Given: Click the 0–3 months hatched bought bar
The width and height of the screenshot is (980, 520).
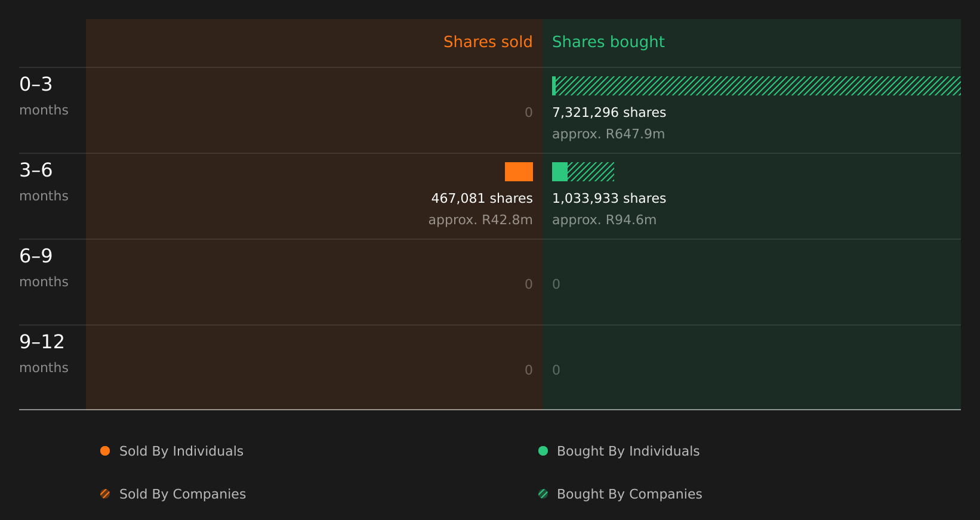Looking at the screenshot, I should click(758, 86).
